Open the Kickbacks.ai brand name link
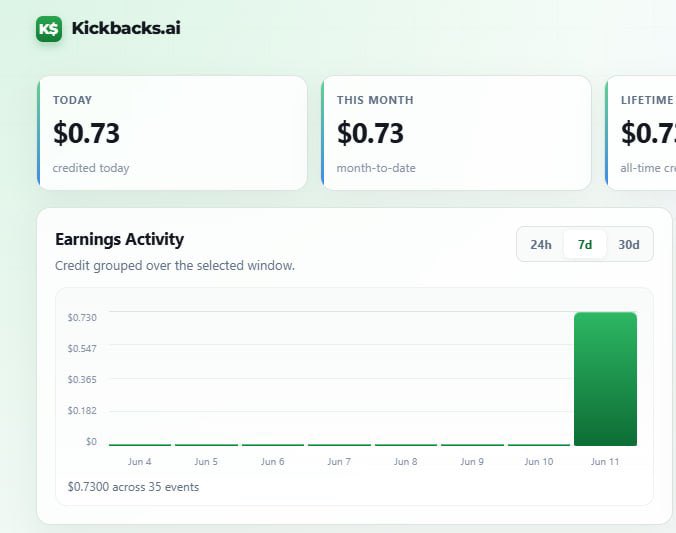Viewport: 676px width, 533px height. [x=126, y=28]
